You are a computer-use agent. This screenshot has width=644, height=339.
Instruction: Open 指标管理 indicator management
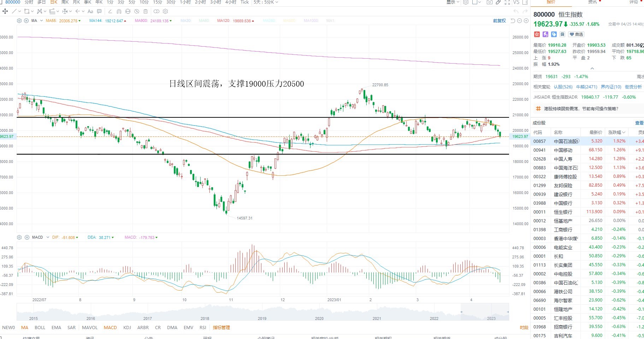pos(221,328)
